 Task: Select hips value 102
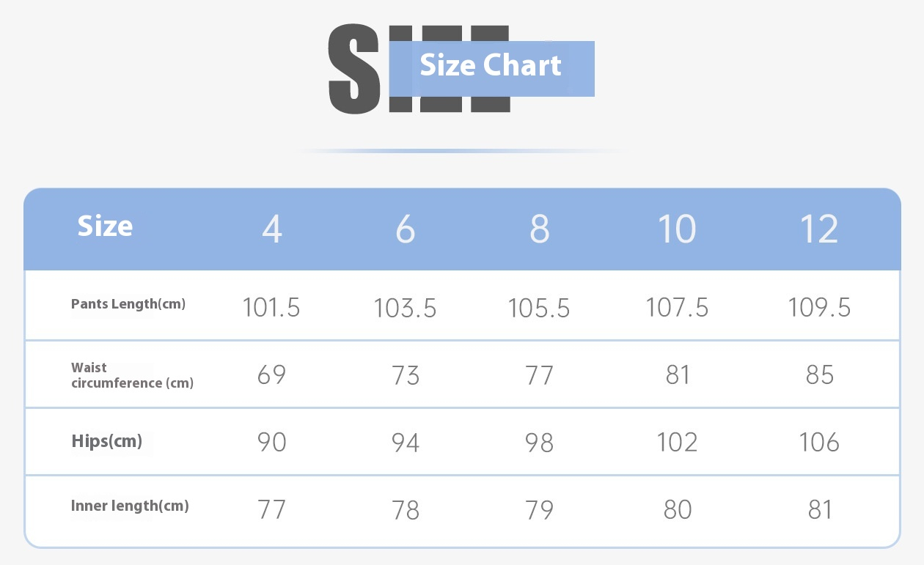pos(677,443)
